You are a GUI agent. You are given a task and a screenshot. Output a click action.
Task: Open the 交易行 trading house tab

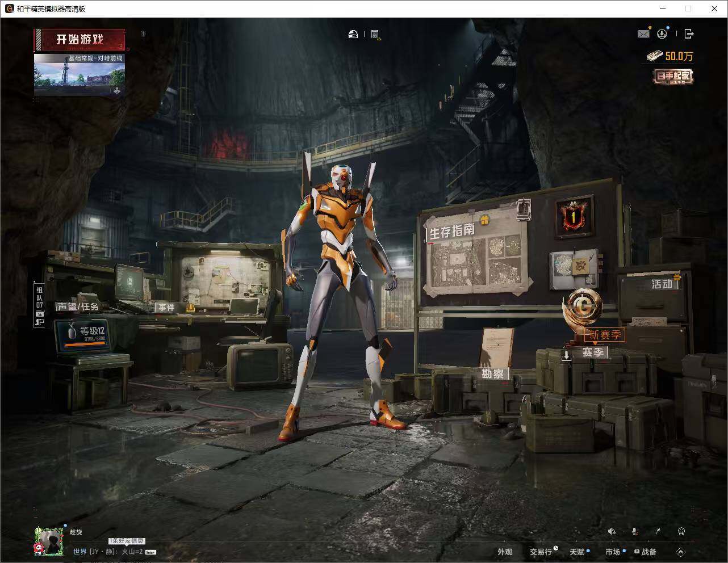[541, 552]
